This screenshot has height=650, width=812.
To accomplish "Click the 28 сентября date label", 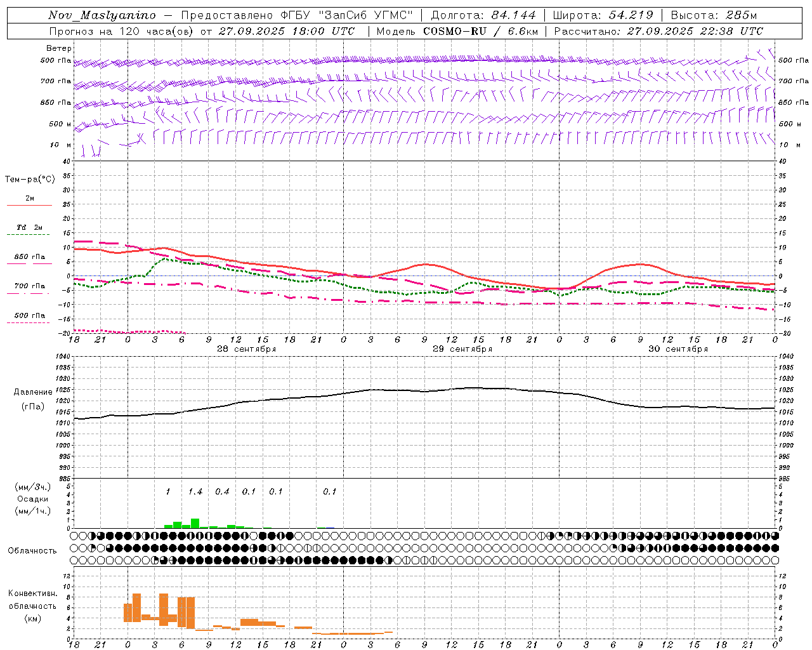I will click(246, 349).
